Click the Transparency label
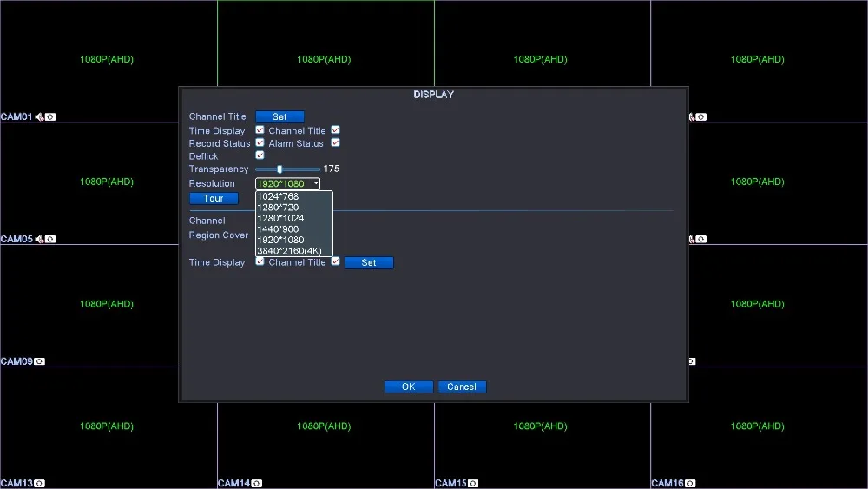The width and height of the screenshot is (868, 489). (x=219, y=169)
